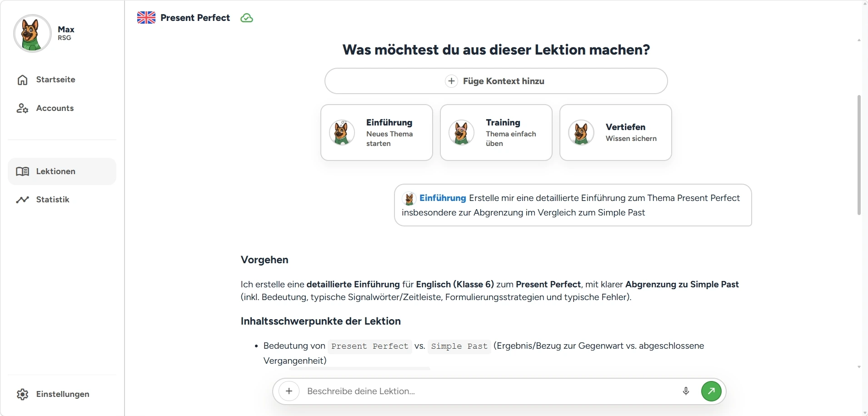Click the Füge Kontext hinzu button

[x=496, y=81]
